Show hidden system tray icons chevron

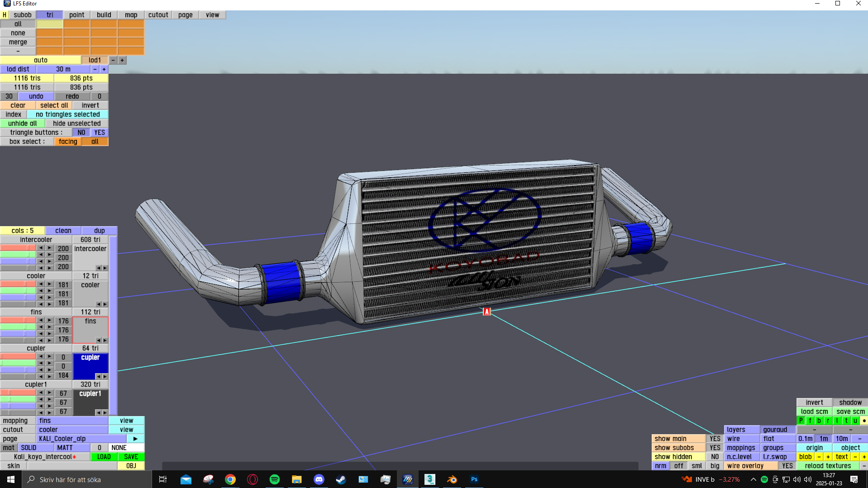click(x=753, y=479)
